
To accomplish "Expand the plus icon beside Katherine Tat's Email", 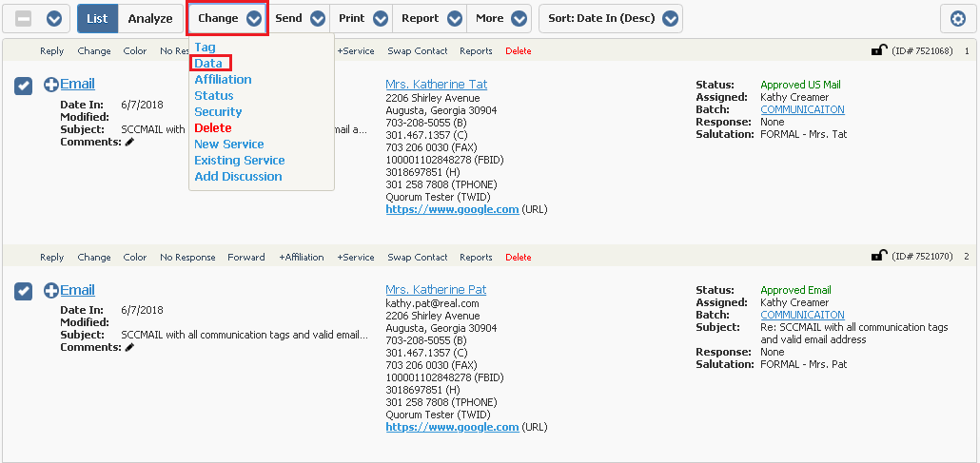I will click(x=51, y=85).
